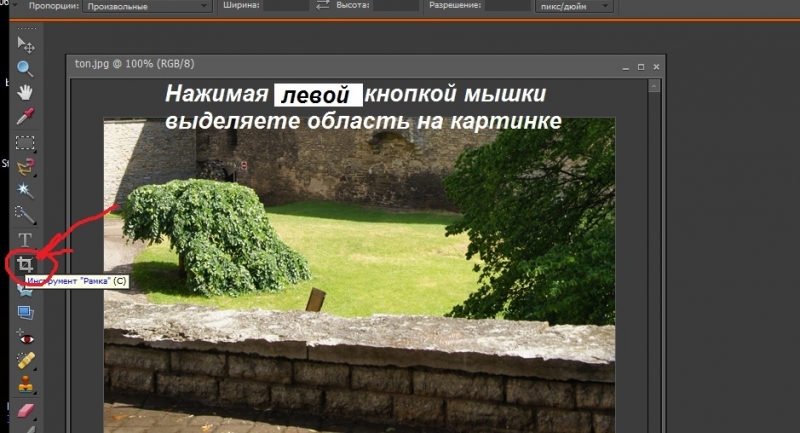Select the Red Eye Removal tool
The image size is (800, 433).
click(x=26, y=338)
